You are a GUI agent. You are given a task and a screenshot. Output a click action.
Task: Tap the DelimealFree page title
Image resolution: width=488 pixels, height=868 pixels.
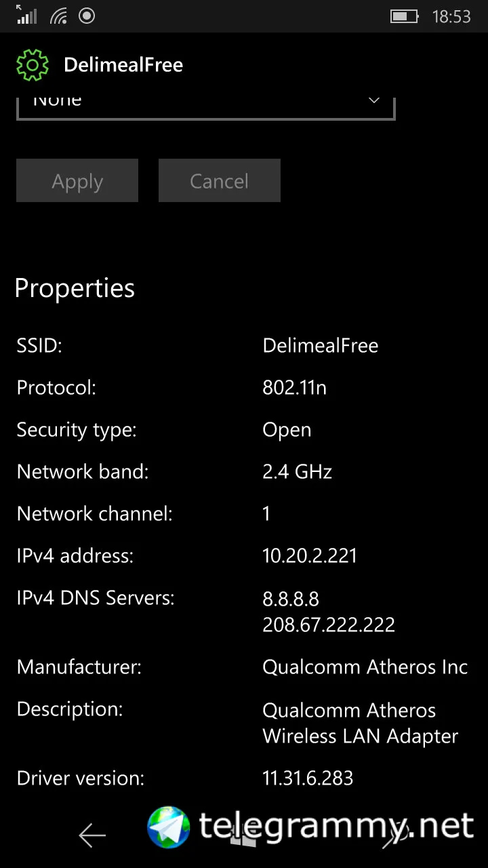pos(123,65)
